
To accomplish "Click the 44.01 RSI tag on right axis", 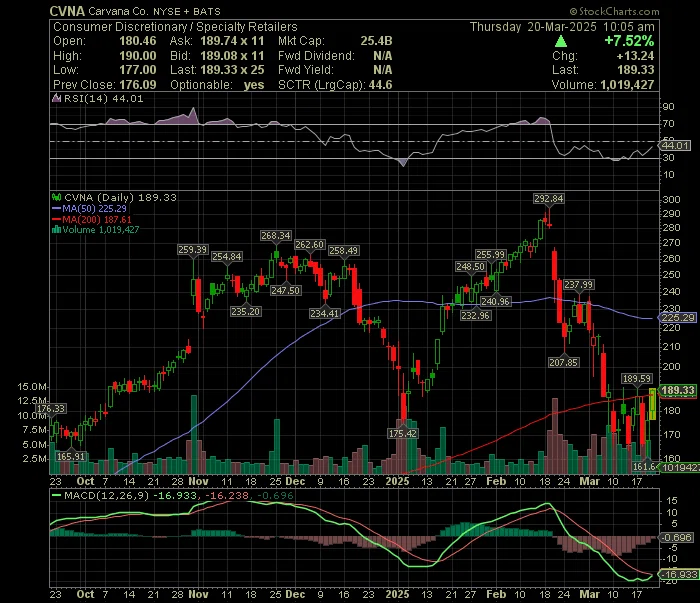I will (675, 146).
